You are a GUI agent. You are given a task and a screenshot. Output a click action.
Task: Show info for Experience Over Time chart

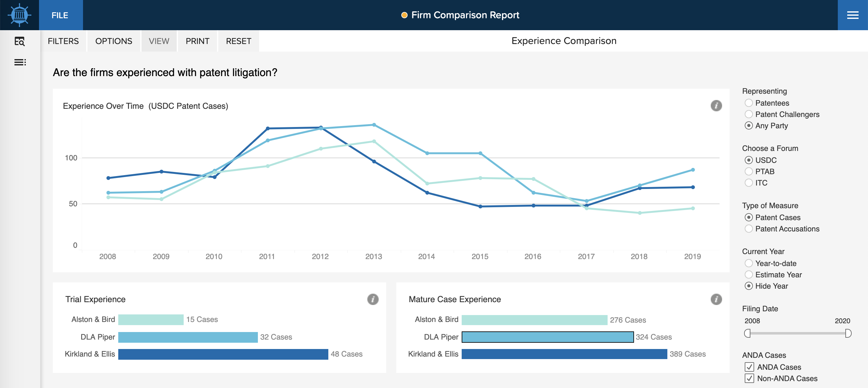coord(716,106)
